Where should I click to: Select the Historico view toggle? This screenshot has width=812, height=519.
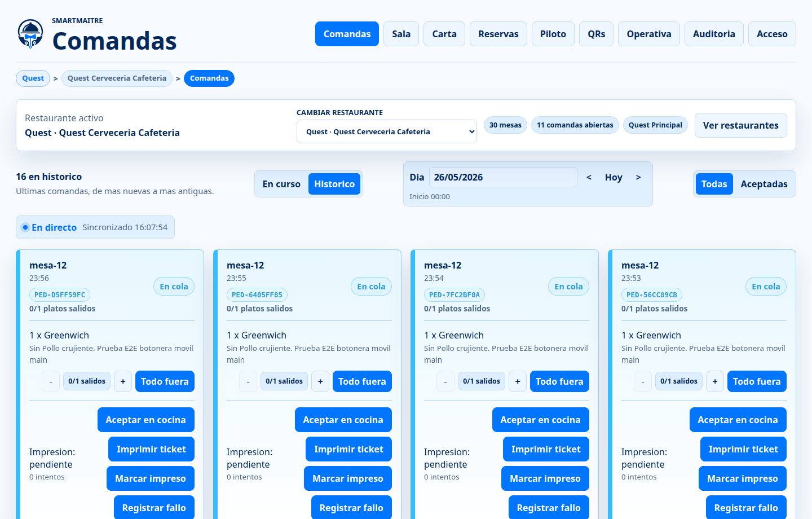334,184
